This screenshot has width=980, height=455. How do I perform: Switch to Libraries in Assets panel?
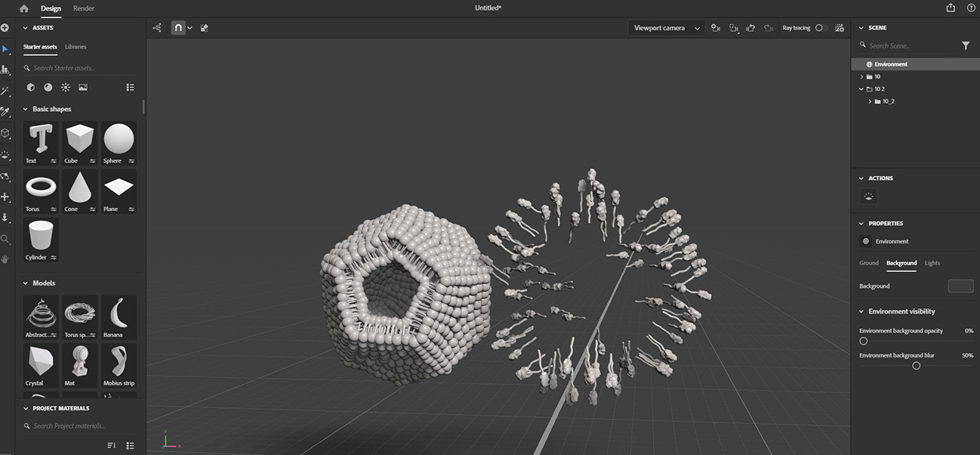tap(76, 47)
